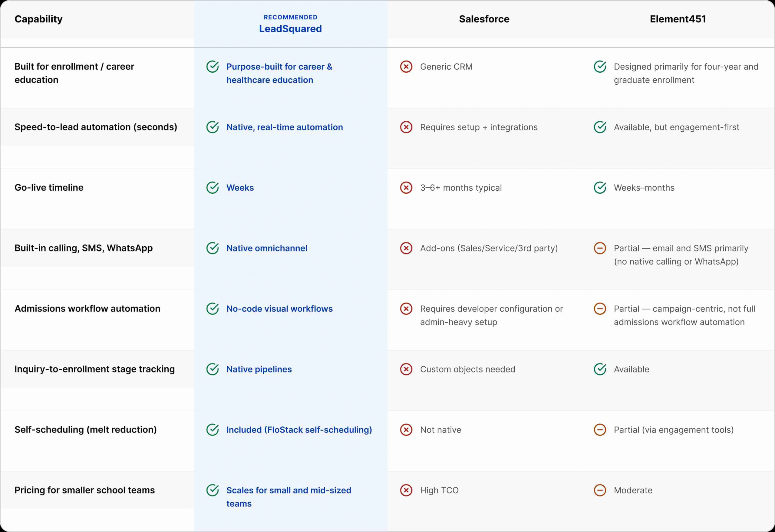Click the check icon beside 'Included (FloStack self-scheduling)'
The width and height of the screenshot is (775, 532).
coord(213,430)
